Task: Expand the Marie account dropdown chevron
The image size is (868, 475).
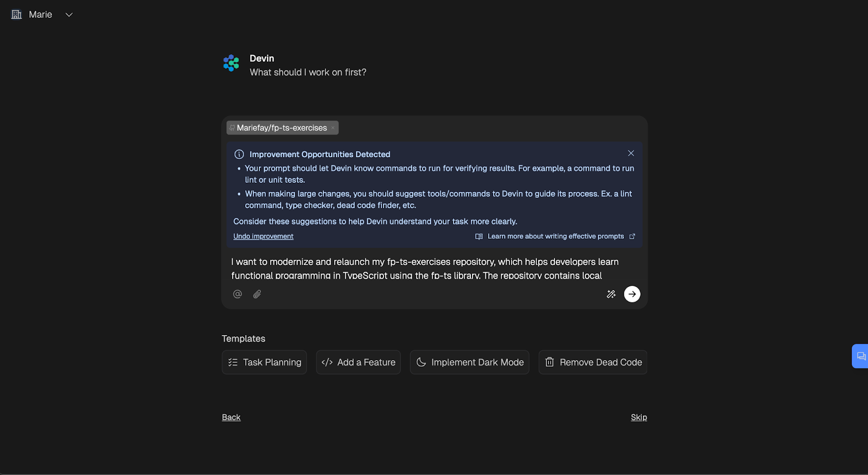Action: (x=69, y=15)
